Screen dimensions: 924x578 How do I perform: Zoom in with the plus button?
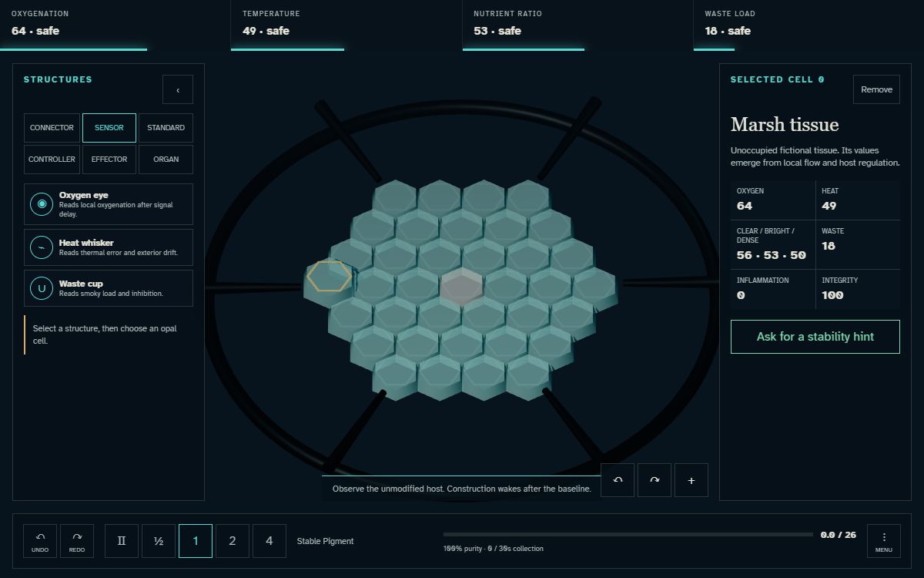(x=691, y=480)
